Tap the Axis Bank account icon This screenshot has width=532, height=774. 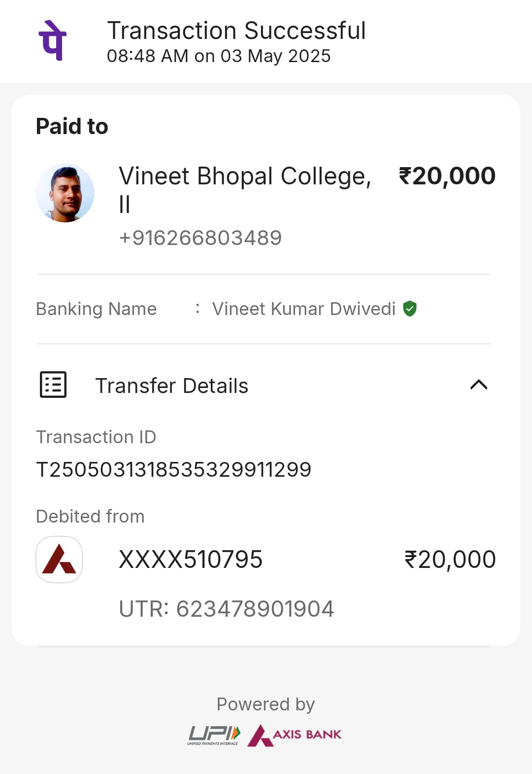59,560
